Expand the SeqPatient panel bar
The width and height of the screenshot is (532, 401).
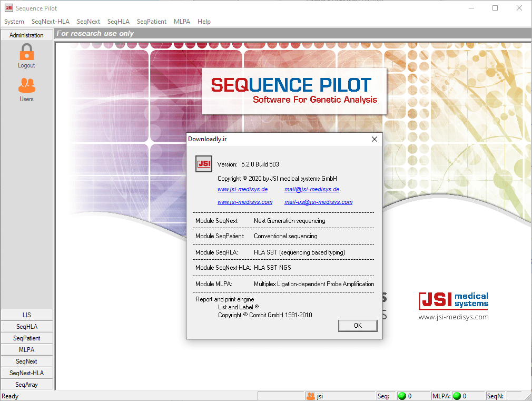[x=26, y=338]
